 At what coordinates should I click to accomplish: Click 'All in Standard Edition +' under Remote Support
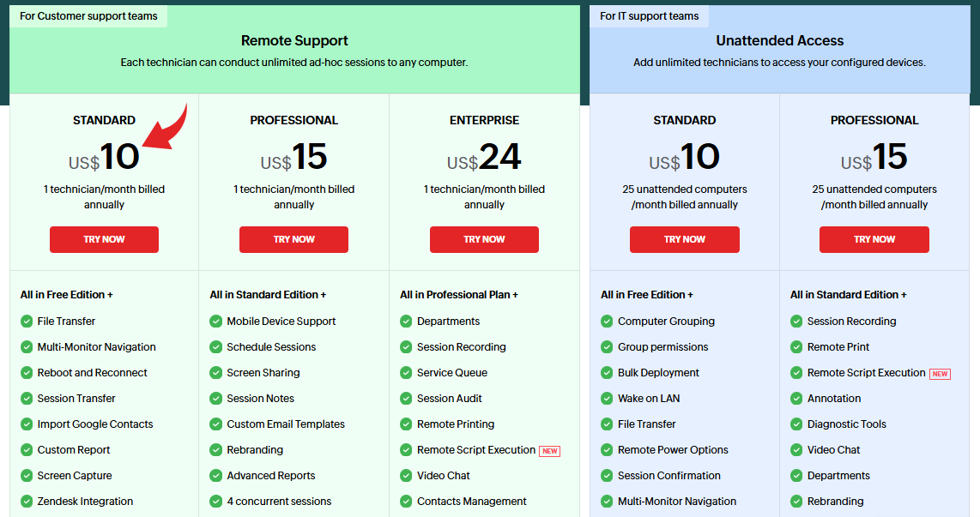[268, 295]
